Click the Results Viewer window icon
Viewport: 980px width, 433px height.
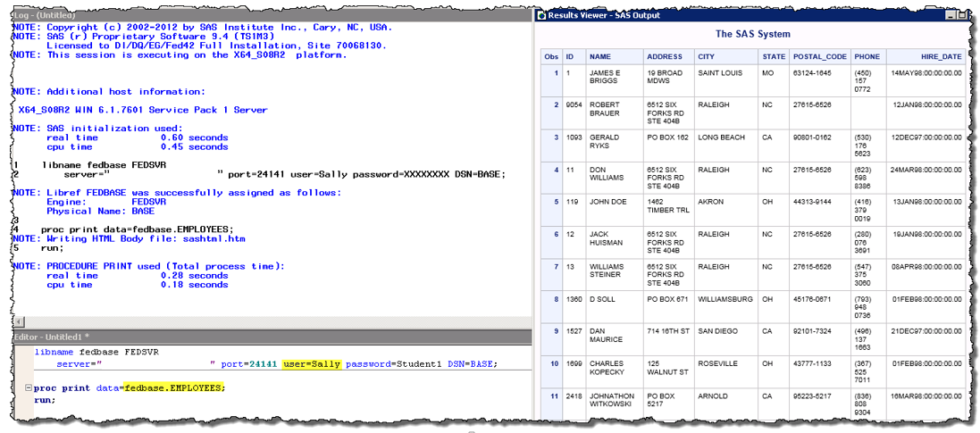point(541,15)
